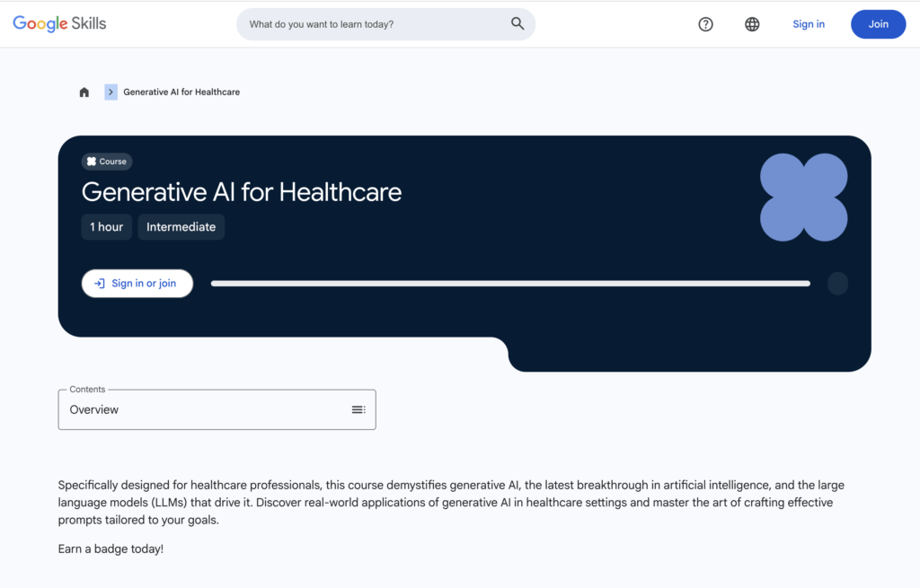Click the course progress bar
Image resolution: width=920 pixels, height=588 pixels.
pyautogui.click(x=509, y=284)
